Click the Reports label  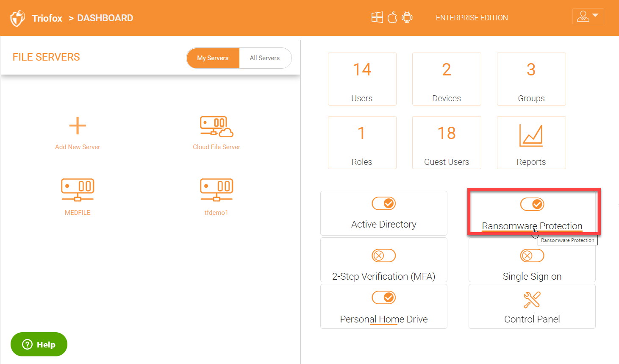531,162
